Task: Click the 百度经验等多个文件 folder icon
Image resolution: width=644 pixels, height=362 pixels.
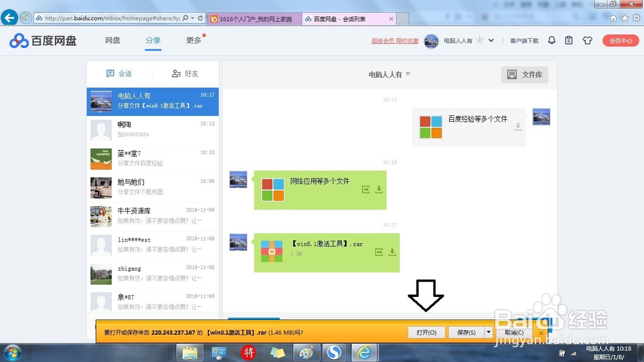Action: pos(430,127)
